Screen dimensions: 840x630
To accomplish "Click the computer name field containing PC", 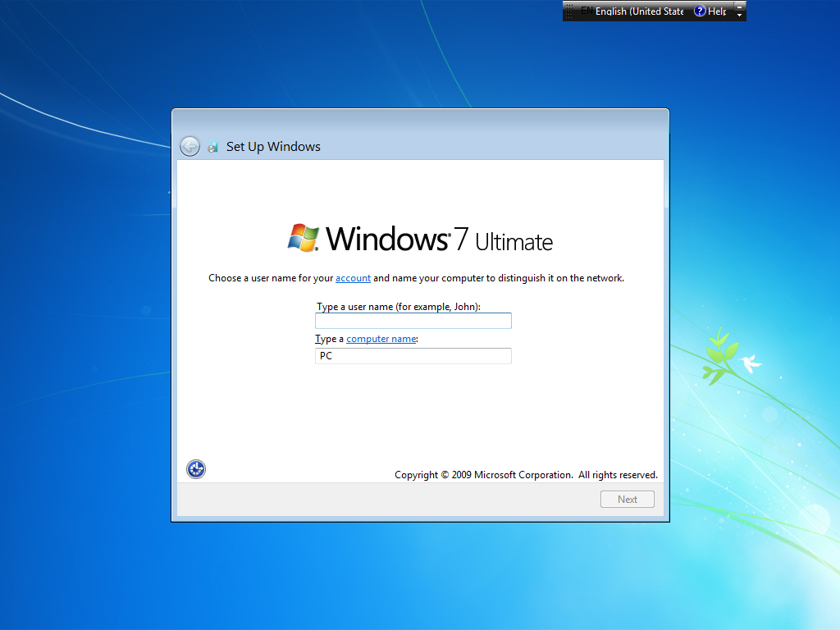I will tap(413, 356).
